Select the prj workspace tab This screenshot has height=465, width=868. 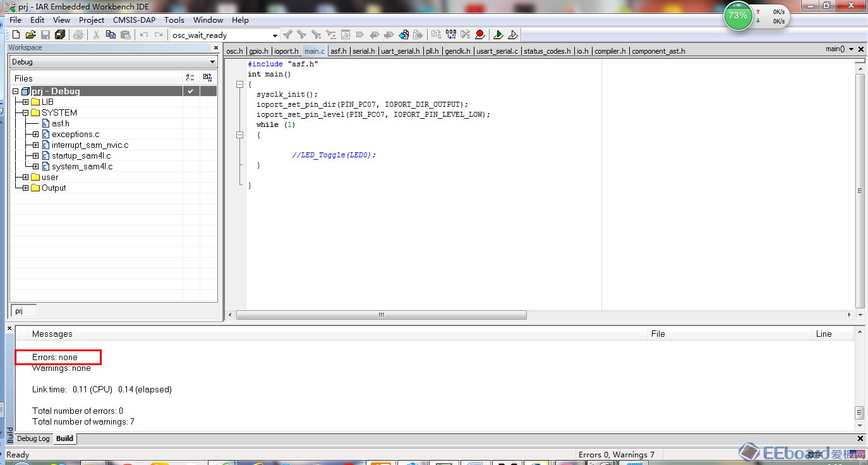pyautogui.click(x=23, y=311)
